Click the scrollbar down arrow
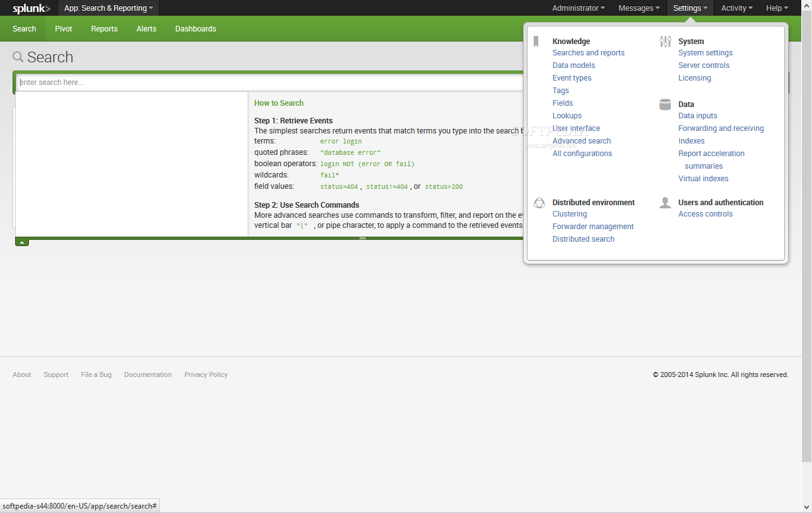 (x=806, y=507)
